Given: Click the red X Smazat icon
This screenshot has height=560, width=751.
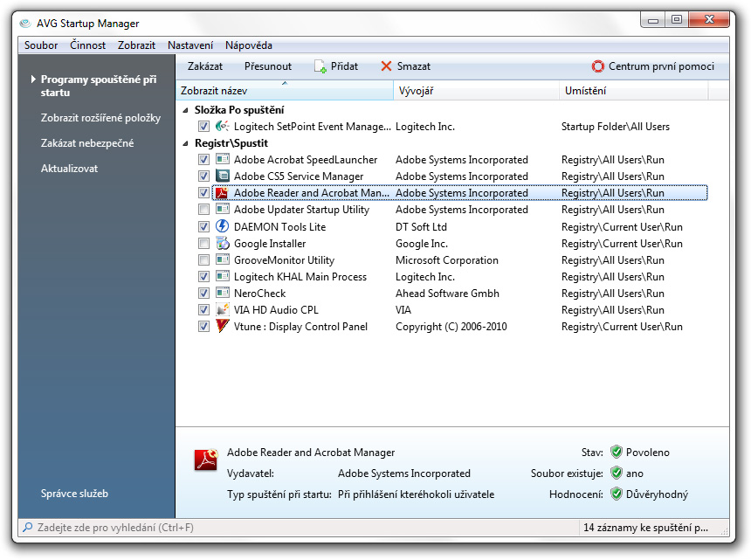Looking at the screenshot, I should coord(386,66).
